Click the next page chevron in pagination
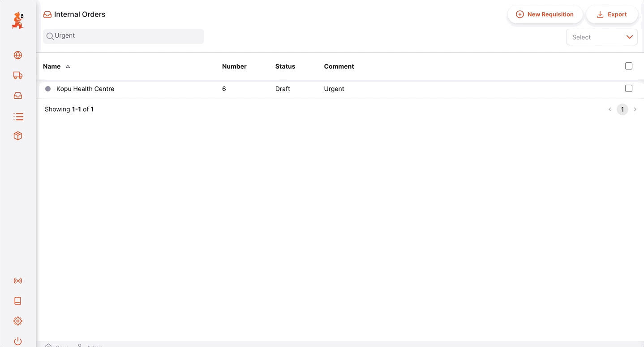Screen dimensions: 644x347 click(635, 109)
